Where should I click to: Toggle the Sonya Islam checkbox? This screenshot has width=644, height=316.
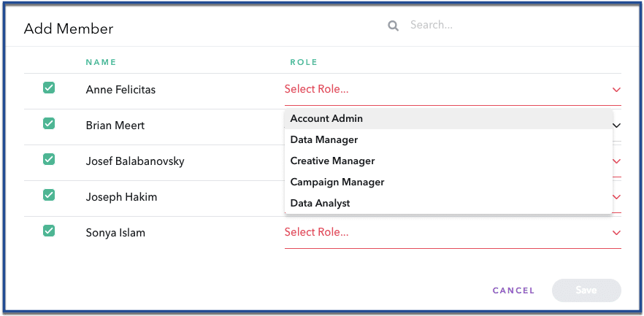click(49, 231)
